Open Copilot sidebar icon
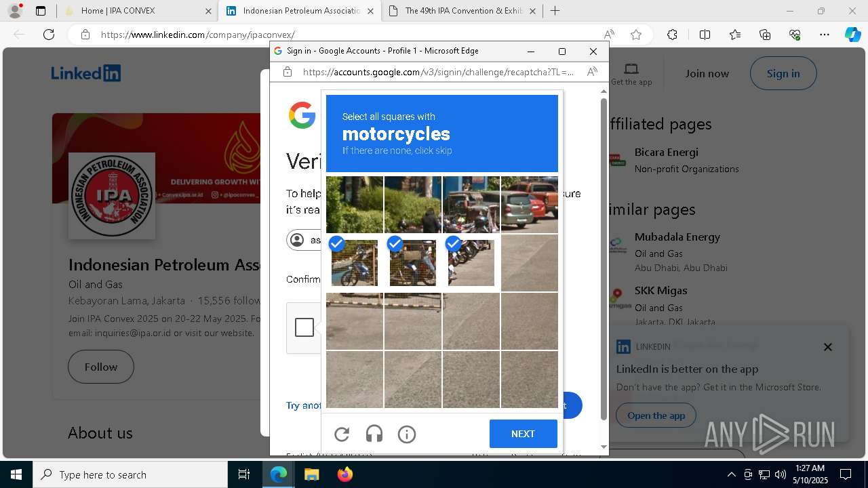868x488 pixels. [852, 35]
